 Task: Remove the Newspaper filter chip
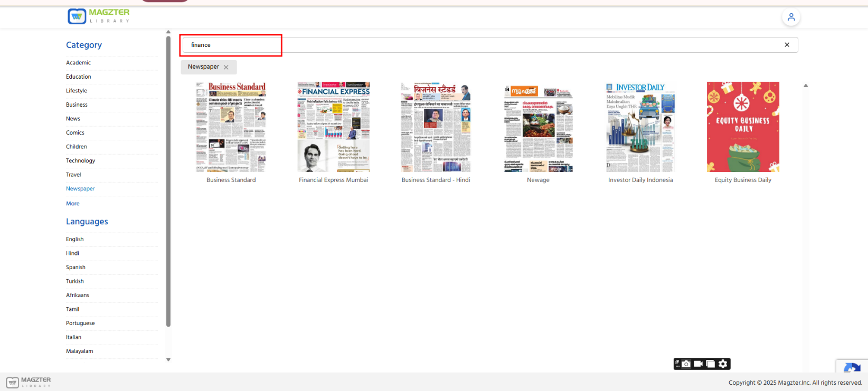[226, 68]
